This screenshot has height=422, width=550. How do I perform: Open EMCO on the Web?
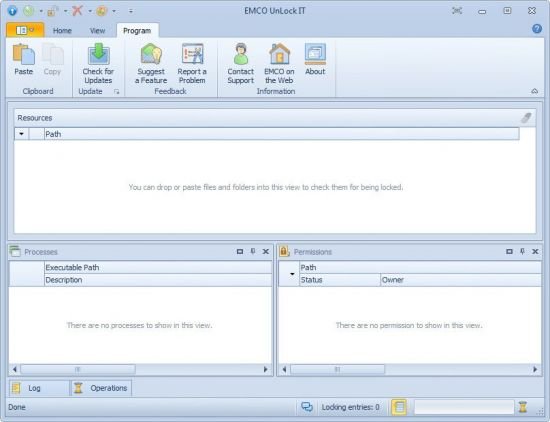click(x=279, y=63)
